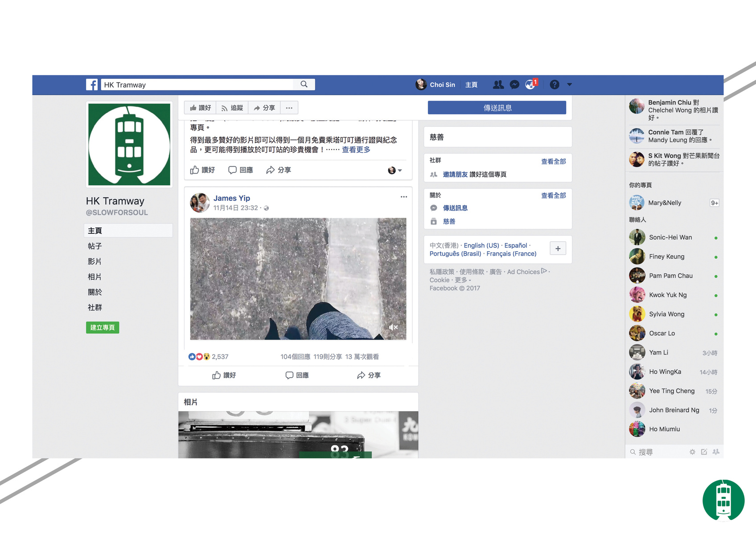Share the top post via 分享 arrow
Viewport: 756px width, 534px height.
279,170
